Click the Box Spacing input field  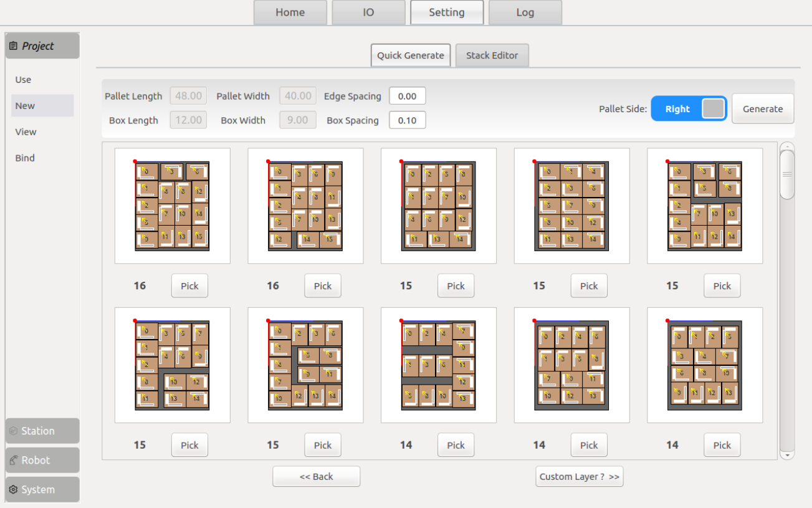[408, 120]
